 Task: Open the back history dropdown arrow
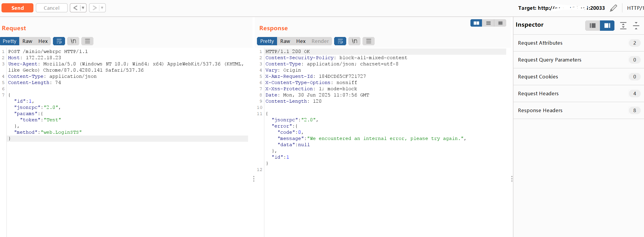point(83,8)
